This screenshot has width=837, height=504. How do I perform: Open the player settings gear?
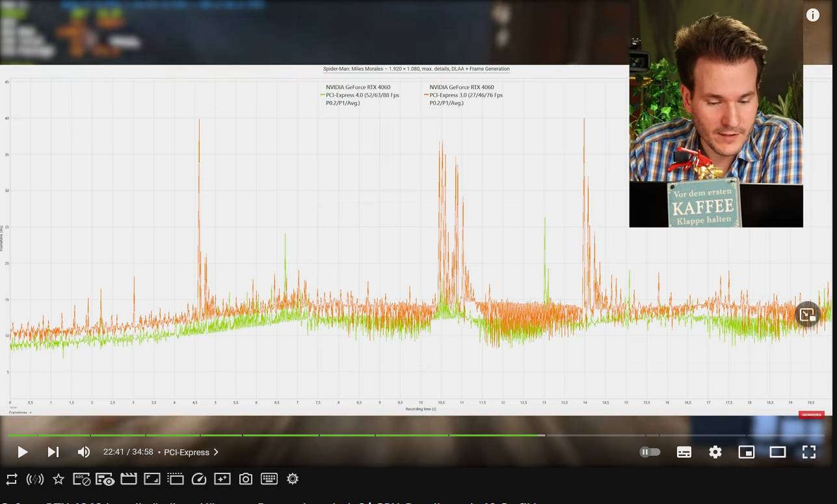[x=715, y=452]
